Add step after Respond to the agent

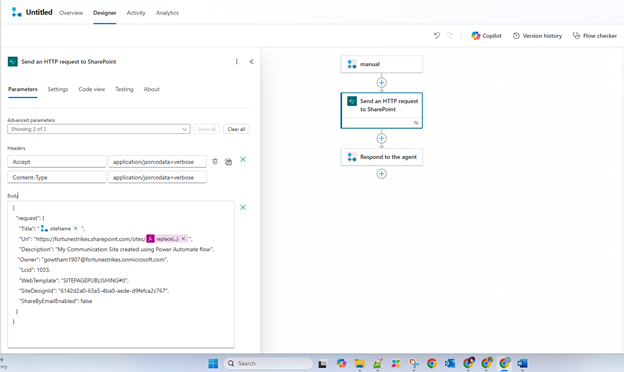[x=381, y=174]
